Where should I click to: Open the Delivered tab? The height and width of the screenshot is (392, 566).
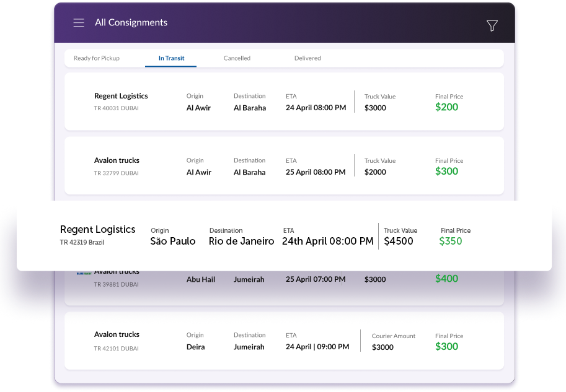[x=307, y=58]
